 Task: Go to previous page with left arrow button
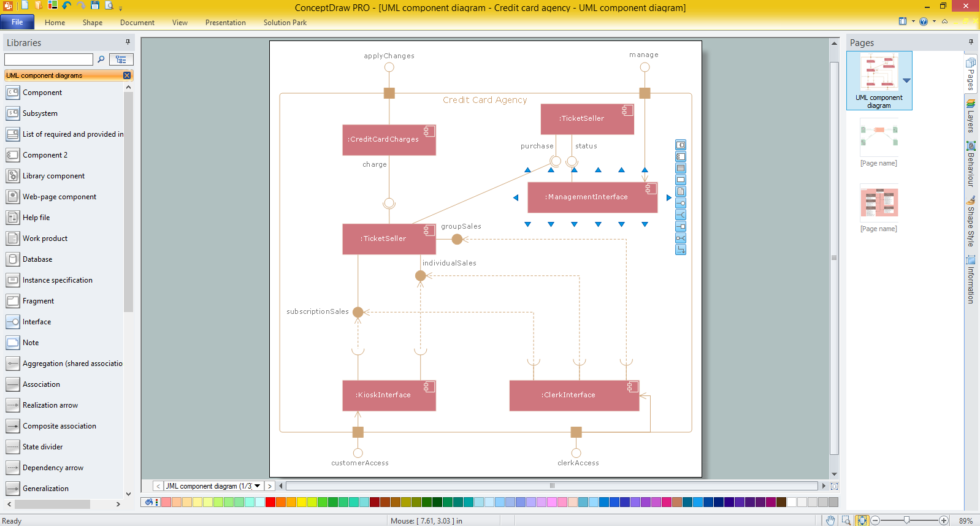(x=158, y=486)
